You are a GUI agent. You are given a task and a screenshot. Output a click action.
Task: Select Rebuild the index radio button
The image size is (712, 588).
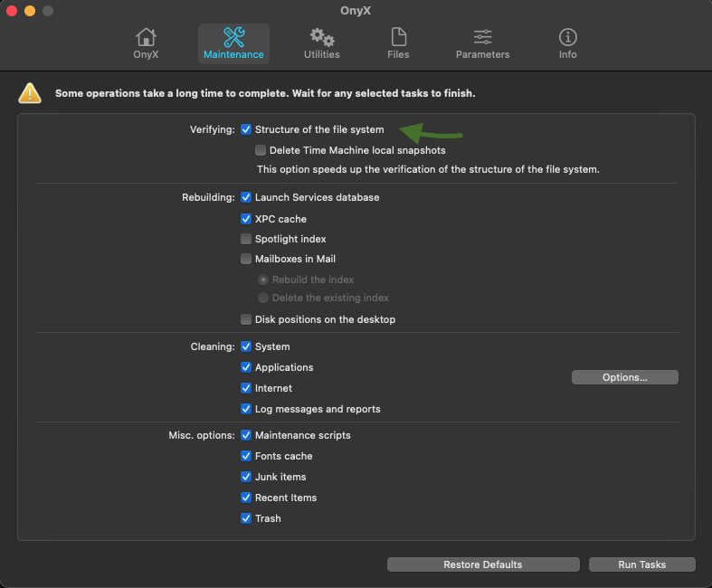pyautogui.click(x=263, y=280)
